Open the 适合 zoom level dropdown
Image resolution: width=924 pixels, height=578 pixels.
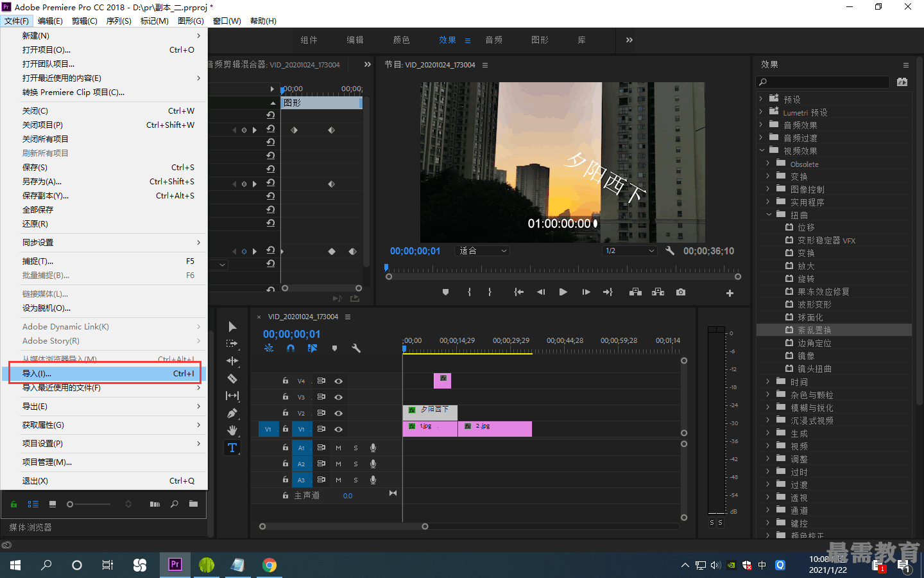(482, 250)
